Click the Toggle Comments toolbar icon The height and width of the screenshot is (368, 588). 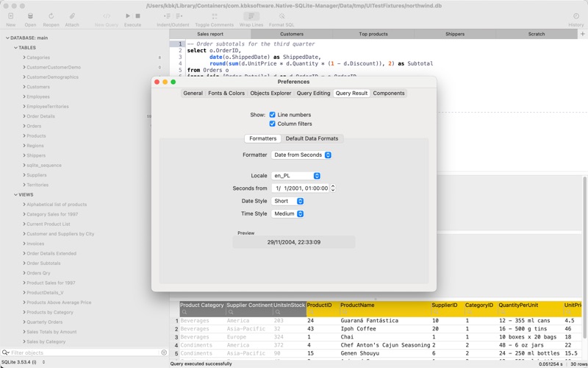[x=215, y=16]
